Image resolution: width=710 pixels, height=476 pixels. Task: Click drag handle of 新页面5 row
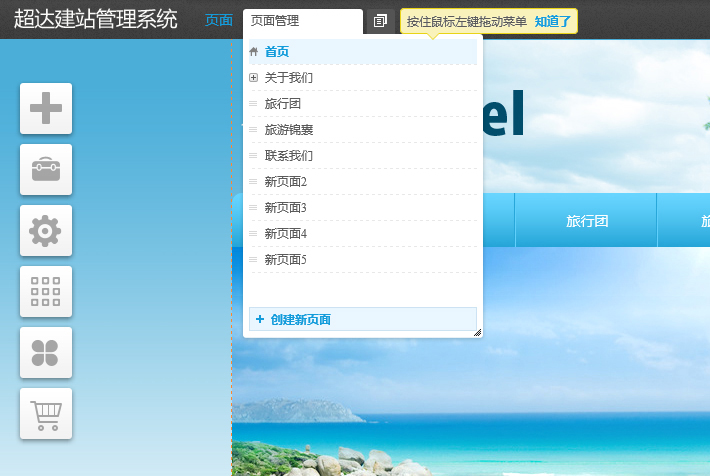click(253, 260)
